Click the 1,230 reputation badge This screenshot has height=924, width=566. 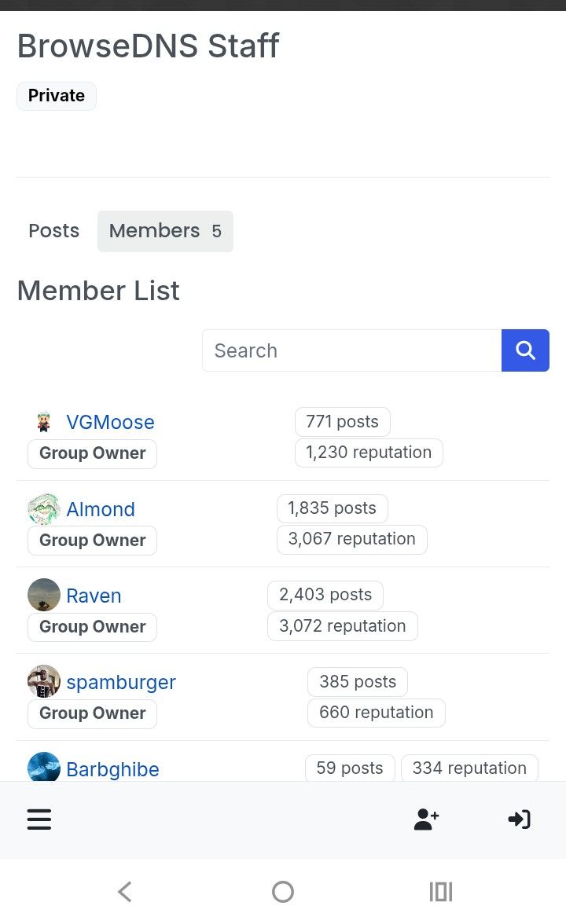click(x=369, y=453)
